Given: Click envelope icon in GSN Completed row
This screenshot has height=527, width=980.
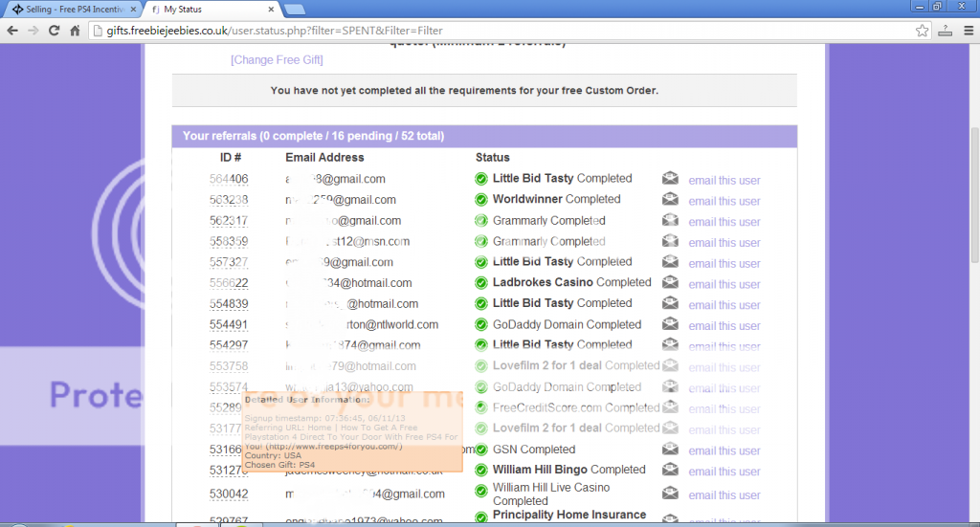Looking at the screenshot, I should [670, 449].
